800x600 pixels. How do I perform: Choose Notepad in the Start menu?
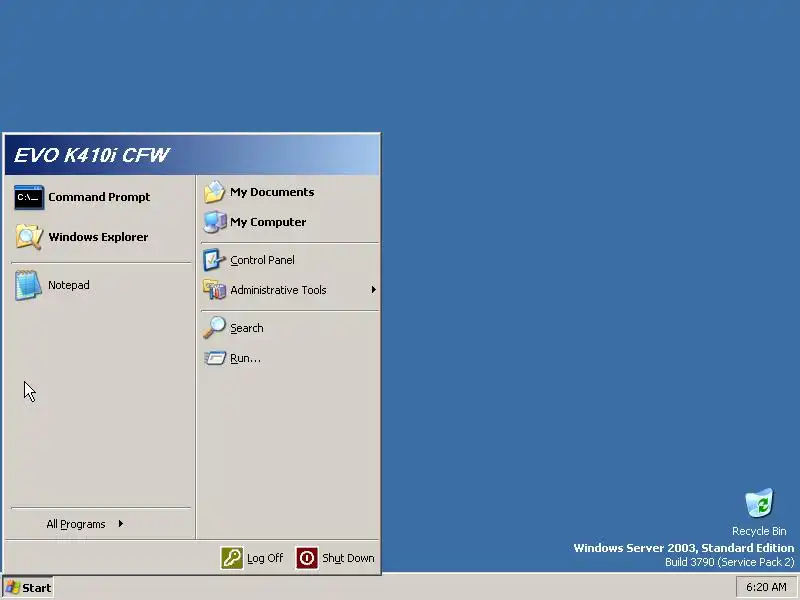(69, 285)
